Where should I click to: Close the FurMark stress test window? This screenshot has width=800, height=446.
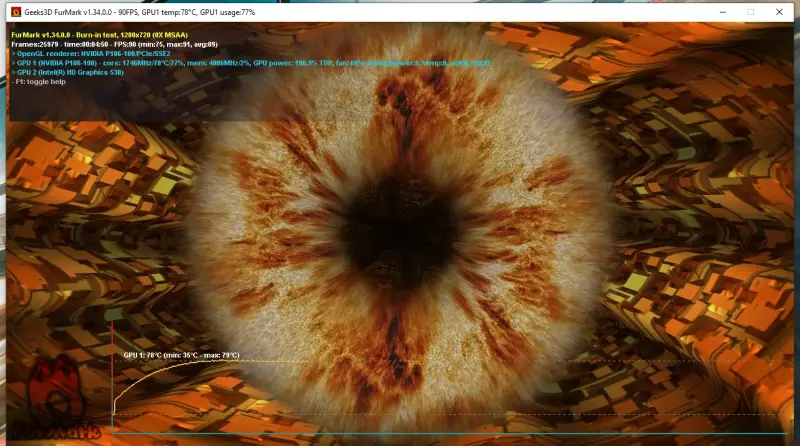point(781,11)
